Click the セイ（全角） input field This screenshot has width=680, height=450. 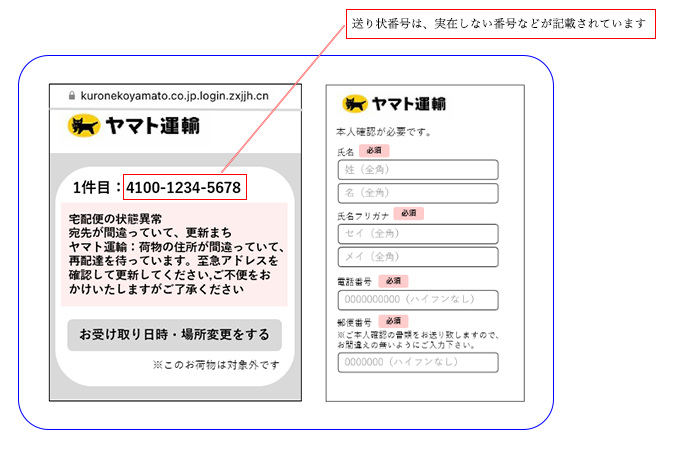coord(418,234)
